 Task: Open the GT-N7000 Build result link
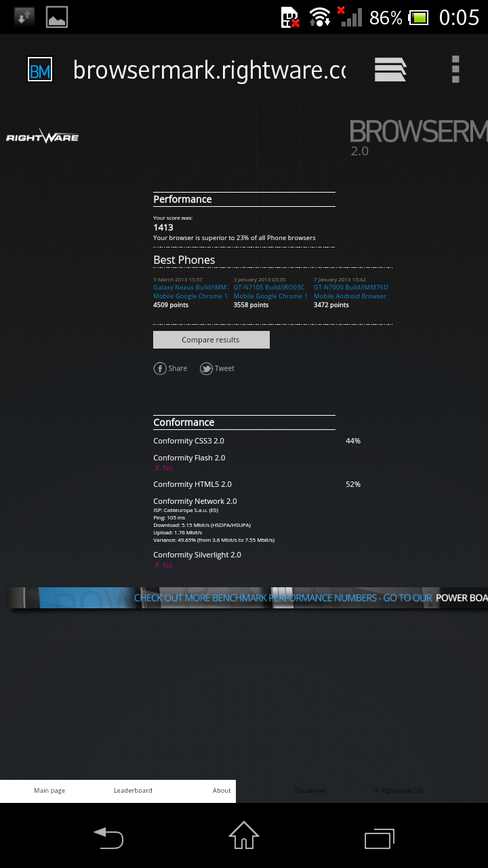pyautogui.click(x=350, y=288)
